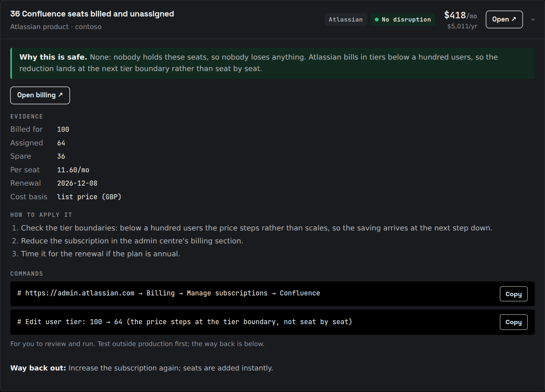The width and height of the screenshot is (545, 392).
Task: Click the 'Spare' evidence label
Action: (x=21, y=157)
